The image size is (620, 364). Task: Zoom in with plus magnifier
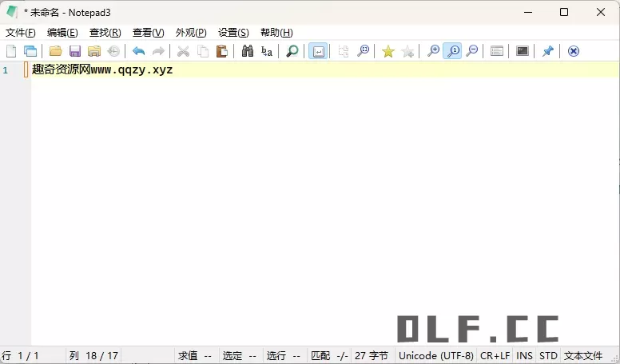(x=433, y=51)
